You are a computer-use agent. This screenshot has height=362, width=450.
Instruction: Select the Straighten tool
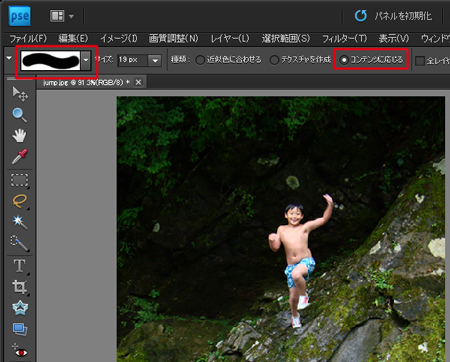(20, 329)
